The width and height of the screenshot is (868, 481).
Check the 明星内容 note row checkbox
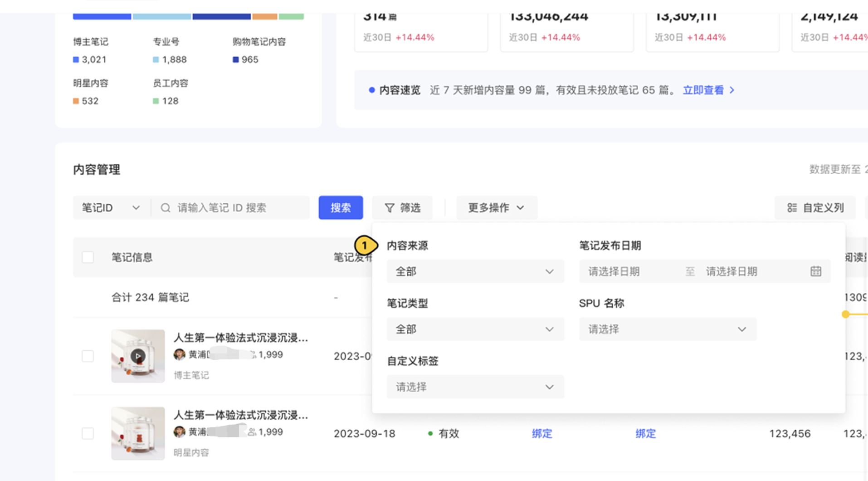point(88,433)
